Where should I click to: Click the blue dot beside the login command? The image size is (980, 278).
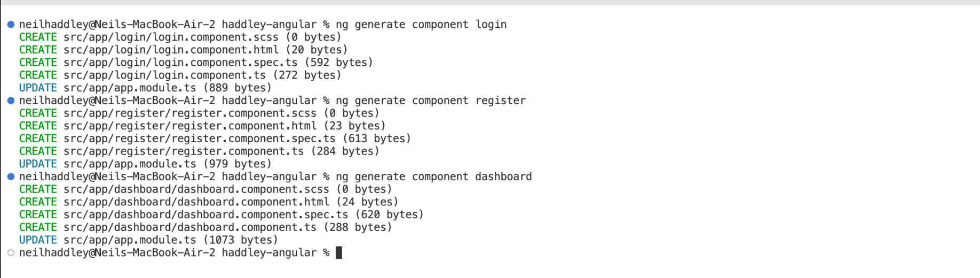11,25
